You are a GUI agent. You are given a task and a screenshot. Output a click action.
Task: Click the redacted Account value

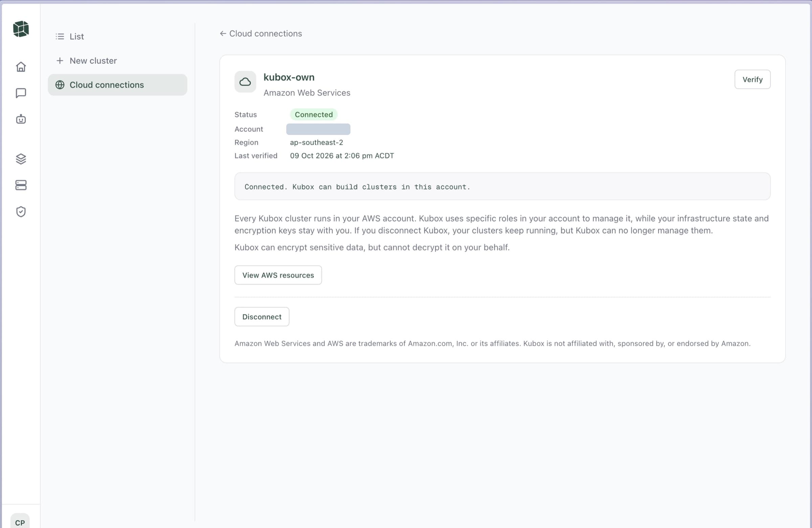[x=318, y=129]
